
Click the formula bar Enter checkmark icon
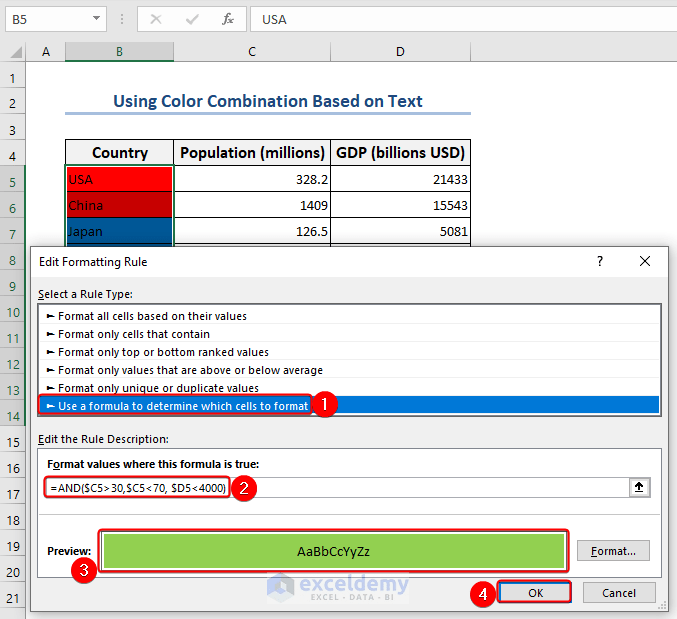192,19
